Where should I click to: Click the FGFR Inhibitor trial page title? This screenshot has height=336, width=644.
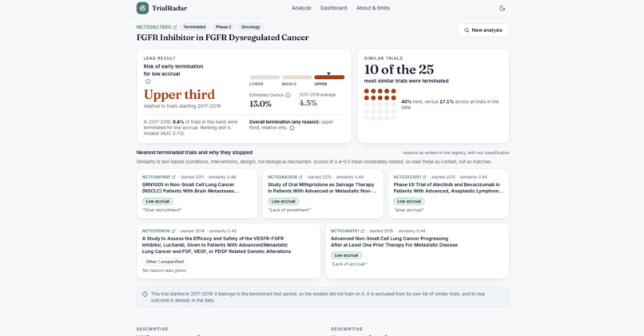coord(222,38)
